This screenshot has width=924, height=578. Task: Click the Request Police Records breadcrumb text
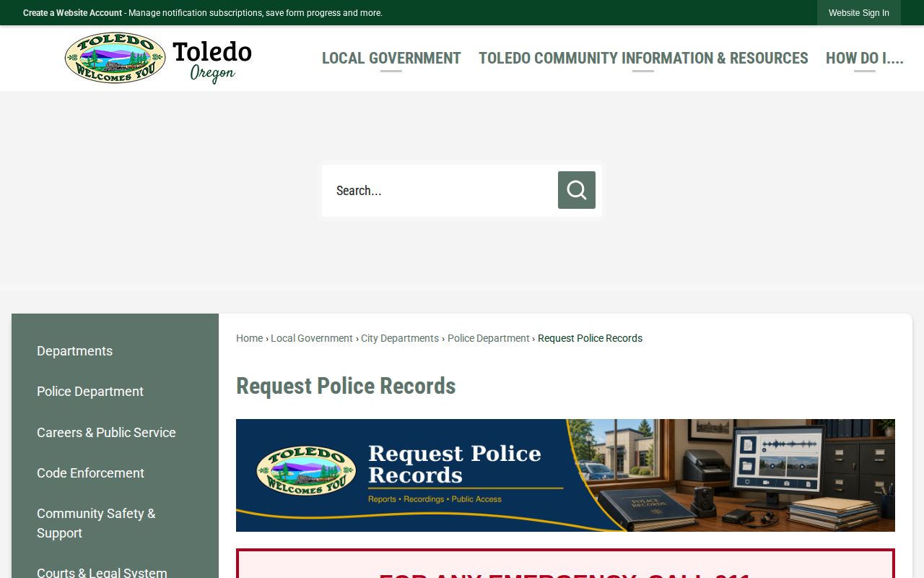pyautogui.click(x=590, y=338)
